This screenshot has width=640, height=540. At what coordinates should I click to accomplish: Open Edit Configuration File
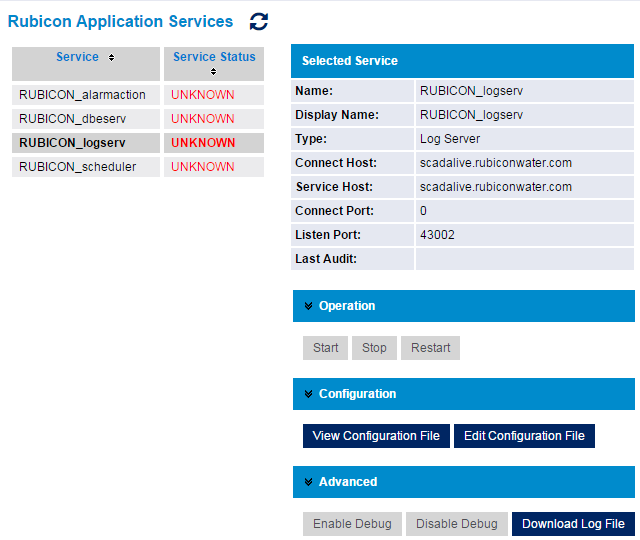(524, 436)
